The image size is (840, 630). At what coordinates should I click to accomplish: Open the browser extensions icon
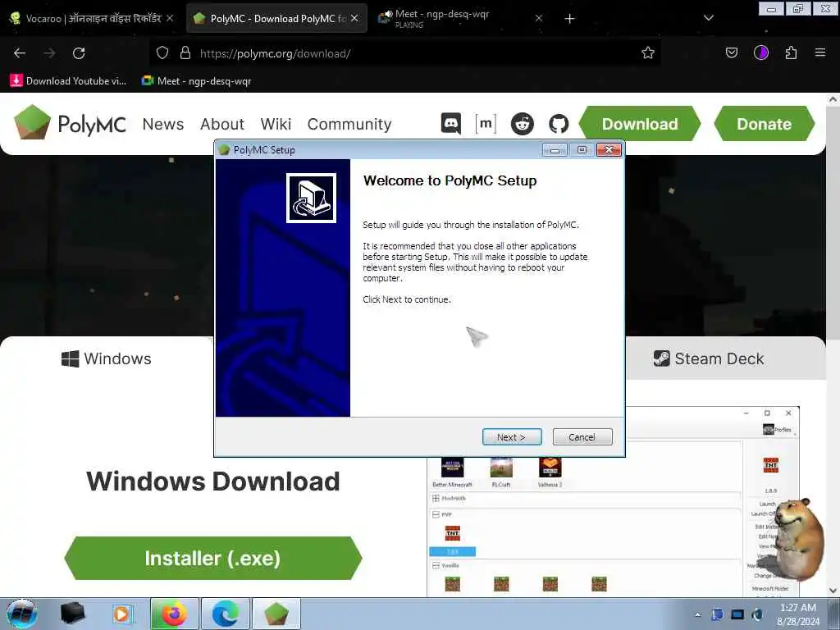pos(791,53)
